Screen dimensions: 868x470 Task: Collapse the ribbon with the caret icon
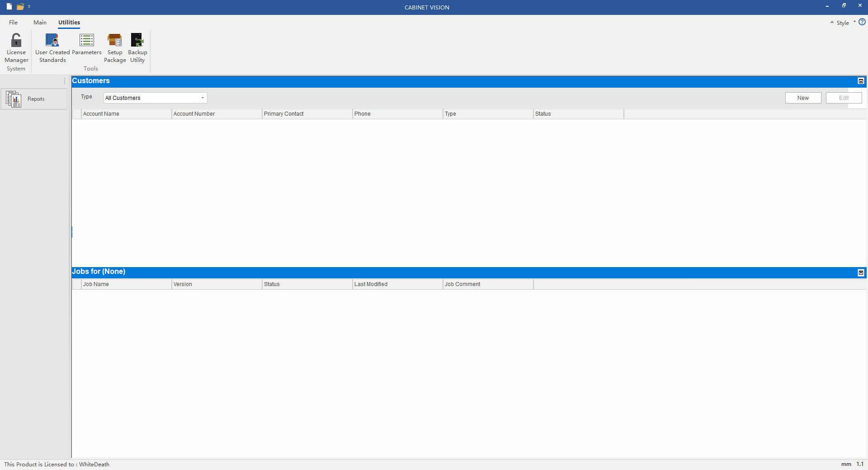coord(832,22)
